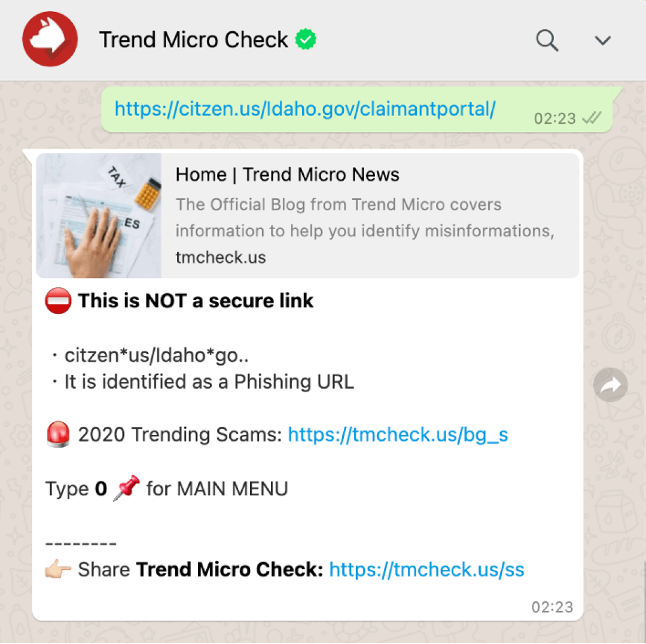Screen dimensions: 646x644
Task: Select the Trend Micro Check chat title
Action: coord(194,40)
